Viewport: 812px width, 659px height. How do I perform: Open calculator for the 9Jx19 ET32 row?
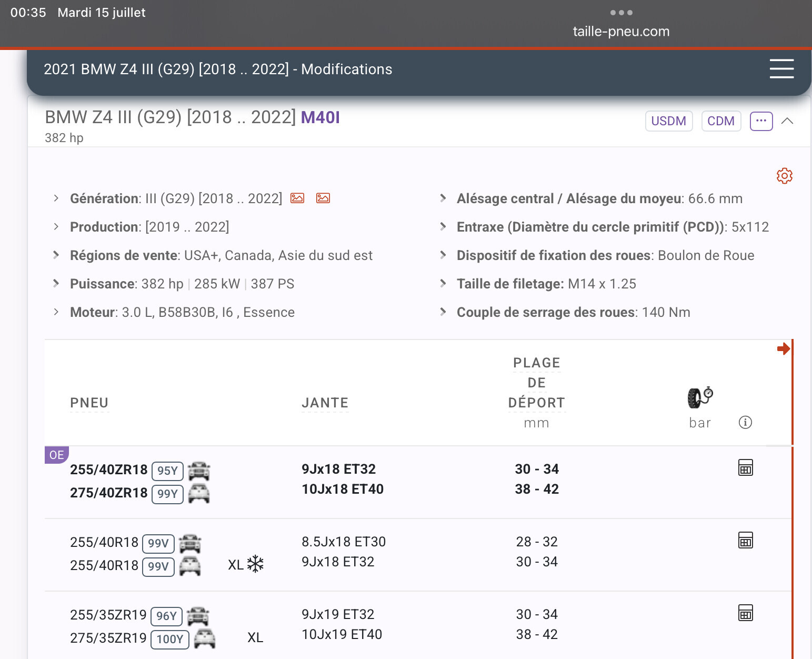coord(746,613)
